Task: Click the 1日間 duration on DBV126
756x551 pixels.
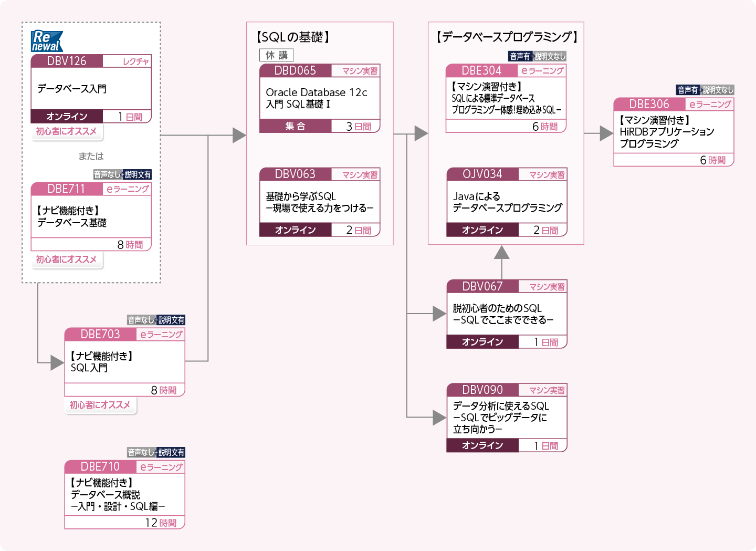Action: coord(130,117)
